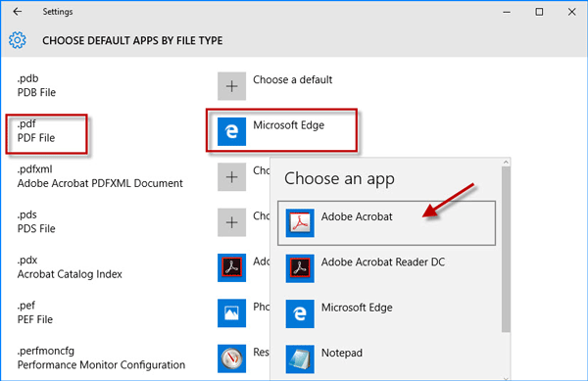This screenshot has height=381, width=588.
Task: Select Adobe Acrobat from Choose an app
Action: tap(386, 223)
